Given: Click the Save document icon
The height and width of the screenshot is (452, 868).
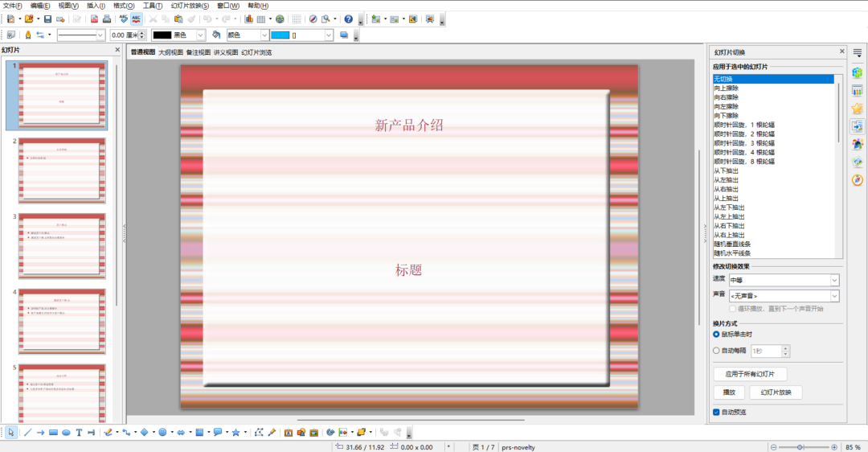Looking at the screenshot, I should coord(47,18).
